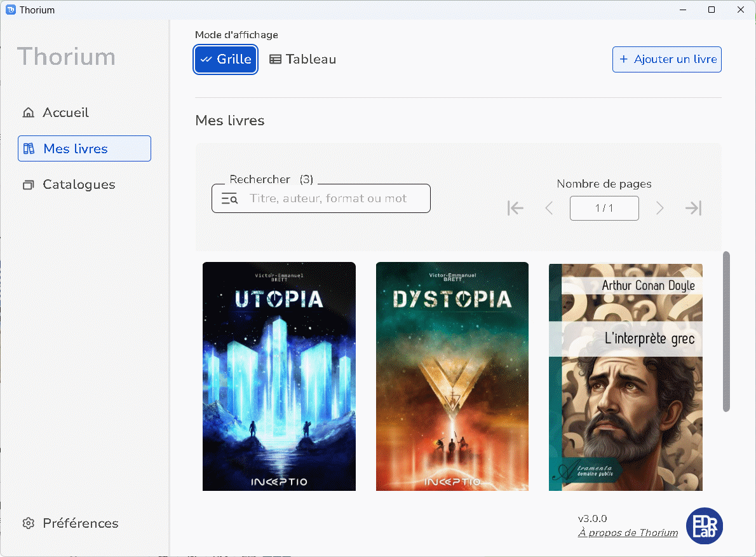
Task: Click the 1 / 1 page number field
Action: 604,208
